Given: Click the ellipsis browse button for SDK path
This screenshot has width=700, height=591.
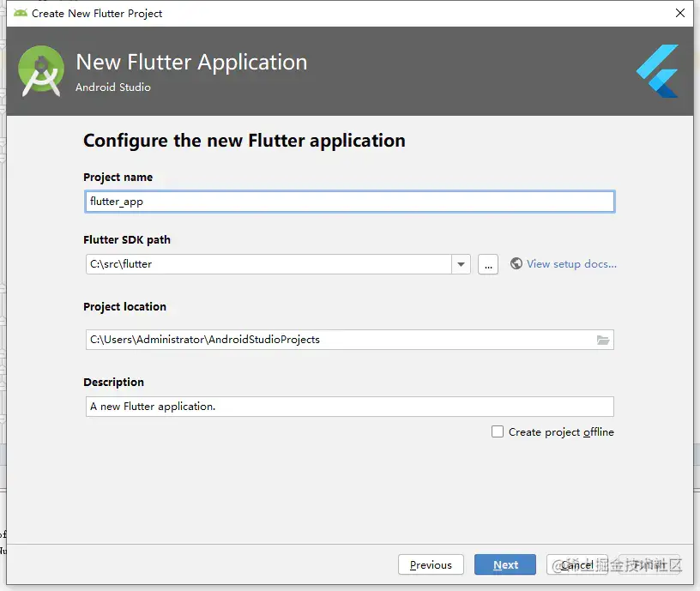Looking at the screenshot, I should pos(488,264).
